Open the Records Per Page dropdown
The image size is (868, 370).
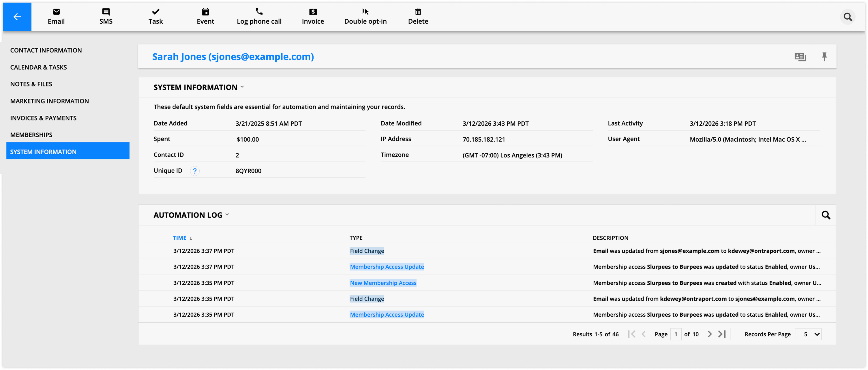808,334
